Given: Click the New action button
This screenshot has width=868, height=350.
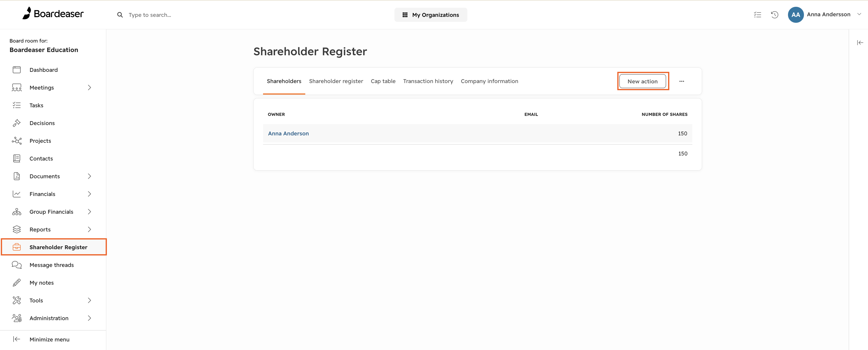Looking at the screenshot, I should [x=642, y=81].
